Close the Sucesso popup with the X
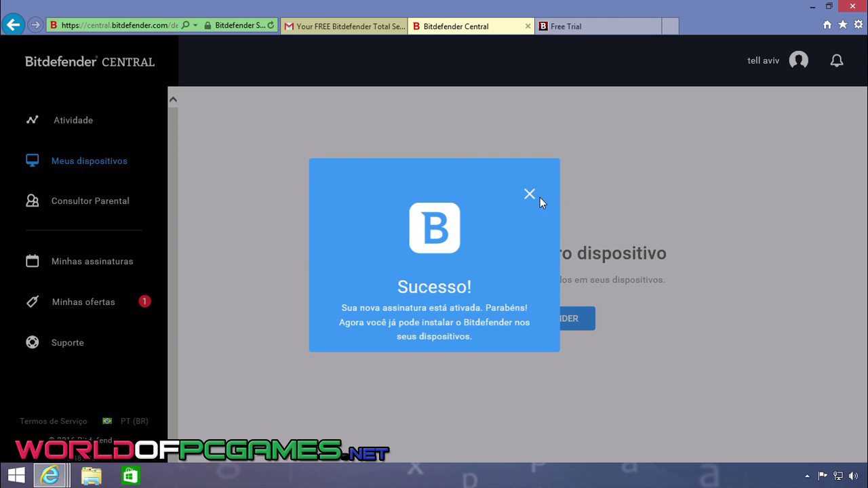Image resolution: width=868 pixels, height=488 pixels. pos(530,194)
